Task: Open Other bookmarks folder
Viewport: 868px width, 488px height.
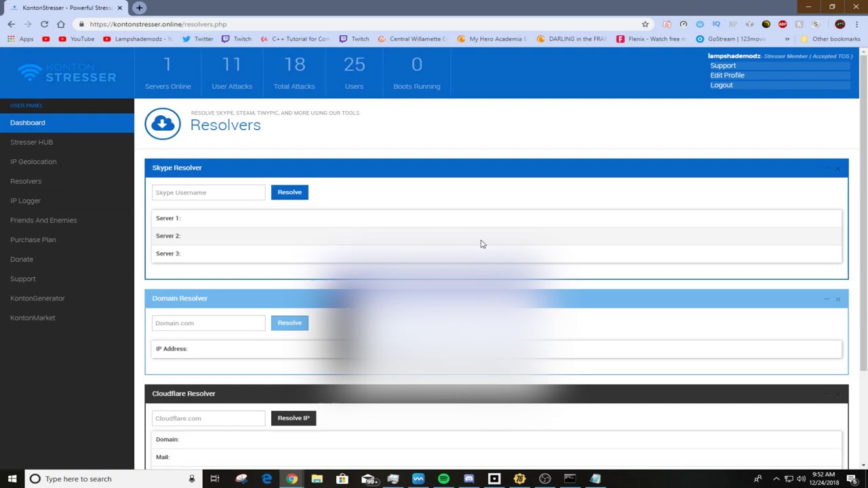Action: 831,39
